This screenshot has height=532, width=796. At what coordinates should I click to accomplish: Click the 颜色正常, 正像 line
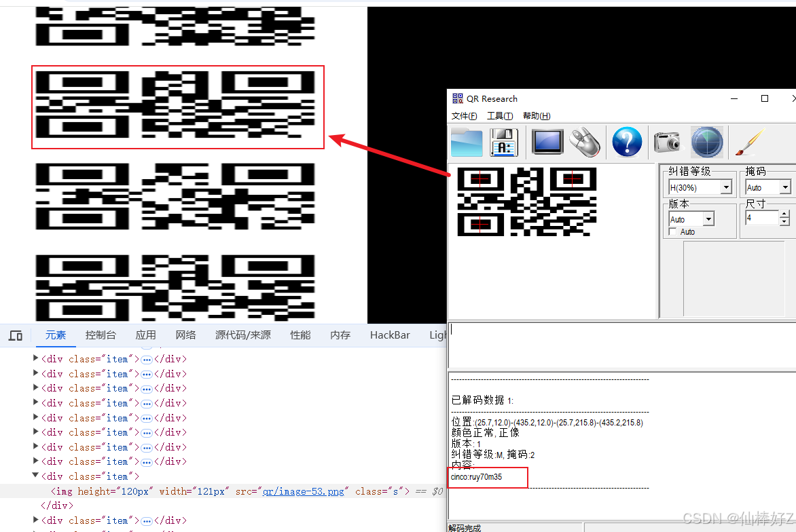pos(486,433)
